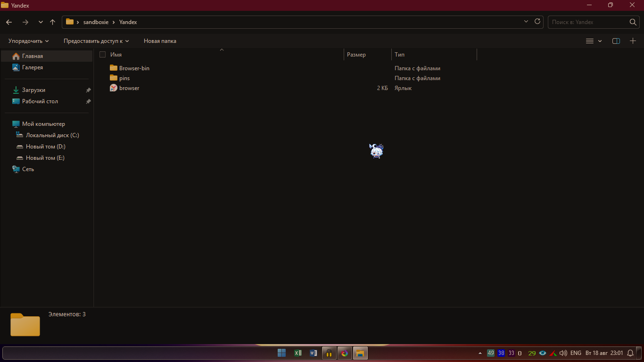The width and height of the screenshot is (644, 362).
Task: Show recent locations dropdown arrow
Action: 41,22
